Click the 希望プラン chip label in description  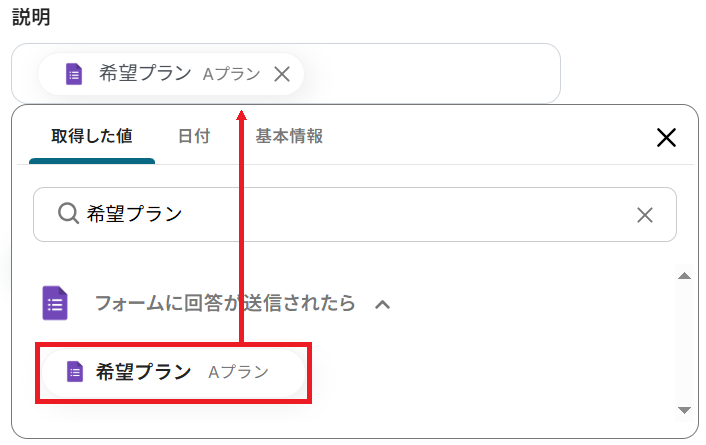tap(143, 74)
